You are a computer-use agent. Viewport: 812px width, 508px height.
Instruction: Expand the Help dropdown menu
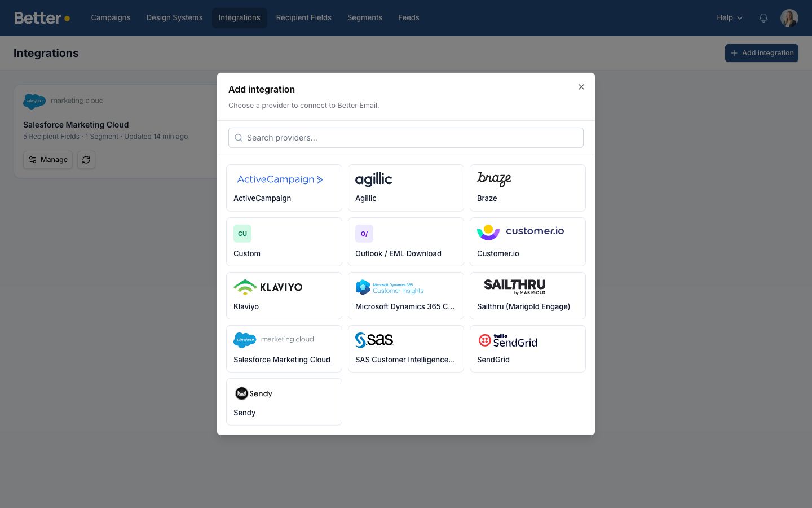click(x=730, y=18)
